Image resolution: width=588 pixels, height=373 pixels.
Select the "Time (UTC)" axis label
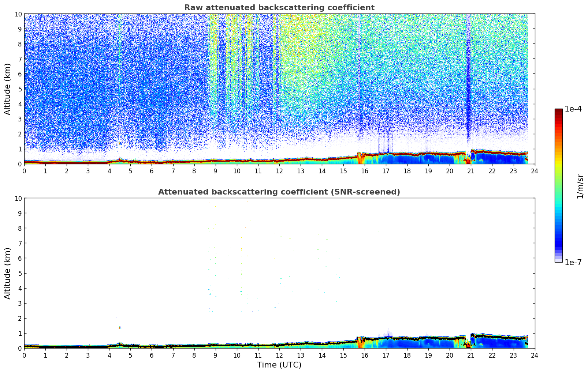click(x=279, y=365)
